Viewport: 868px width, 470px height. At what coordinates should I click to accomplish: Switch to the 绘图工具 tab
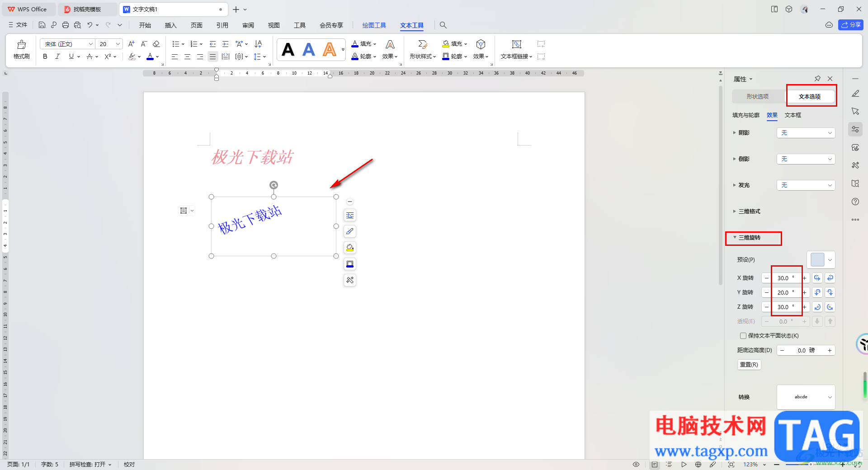(x=374, y=25)
